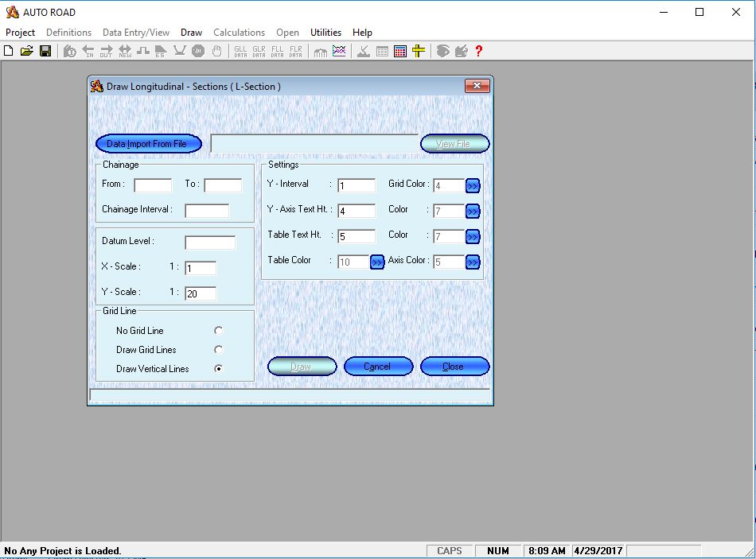
Task: Open the Table Color picker arrow button
Action: 377,262
